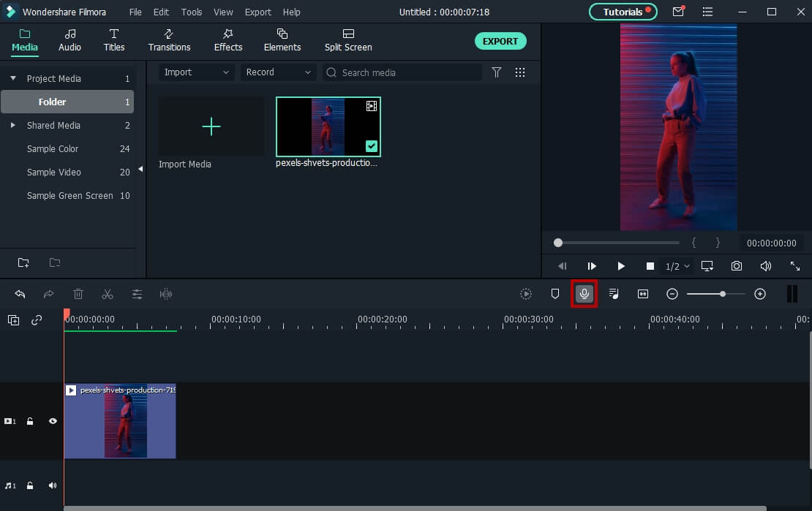Select the Folder item in sidebar
812x511 pixels.
coord(67,102)
